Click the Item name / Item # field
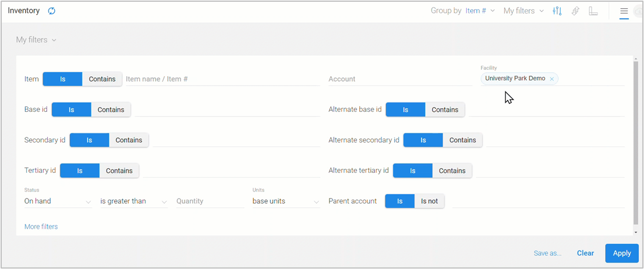 [222, 79]
